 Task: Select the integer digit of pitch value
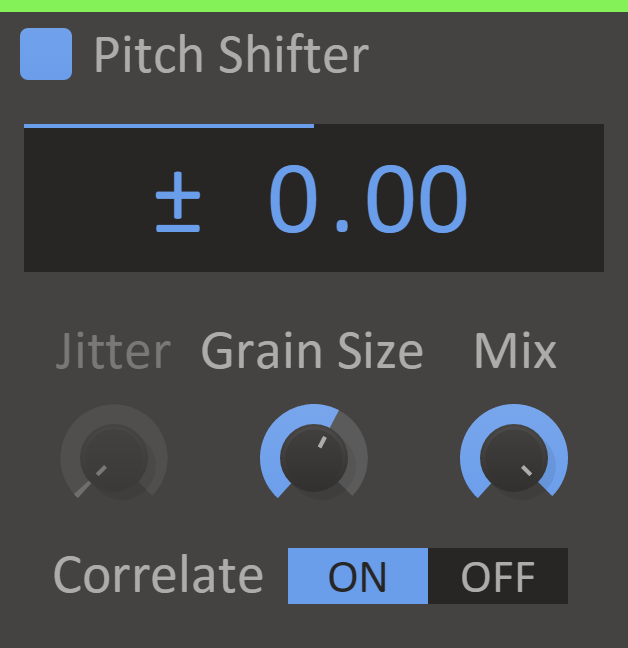coord(297,201)
